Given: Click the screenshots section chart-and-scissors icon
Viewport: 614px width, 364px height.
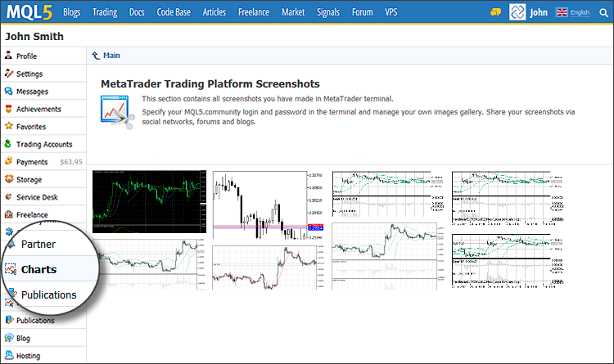Looking at the screenshot, I should 117,112.
